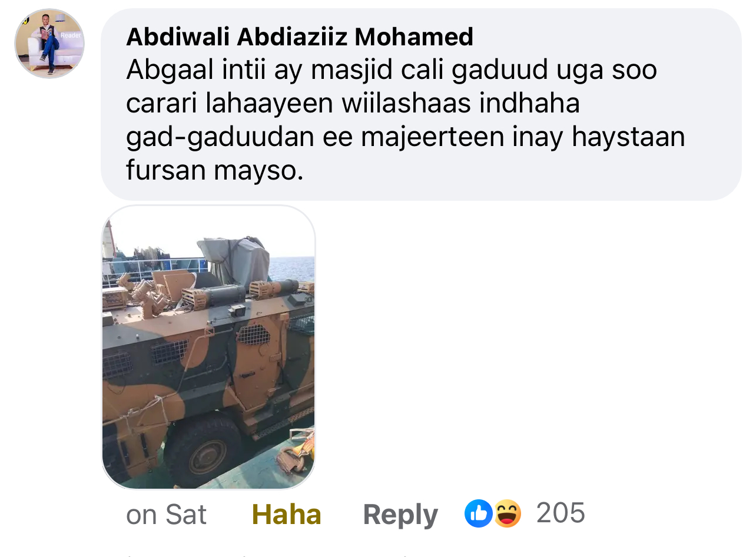Open the 'on Sat' comment timestamp
The height and width of the screenshot is (557, 756).
[166, 515]
